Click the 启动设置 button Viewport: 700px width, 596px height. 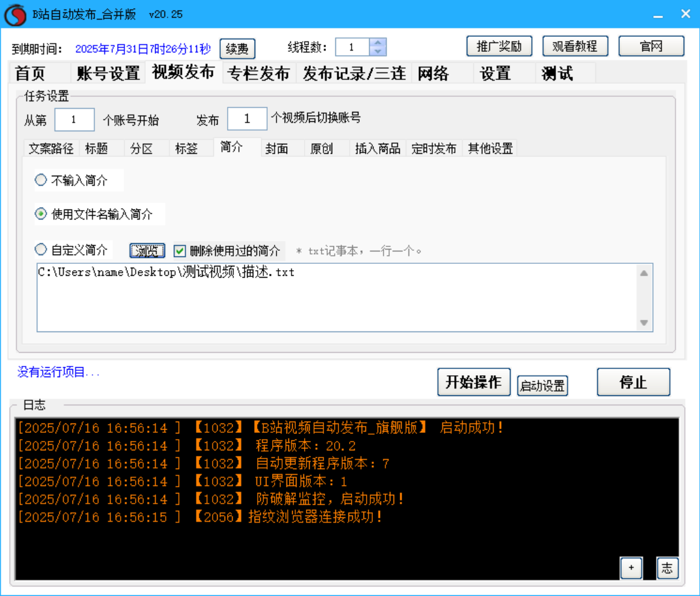[x=542, y=385]
